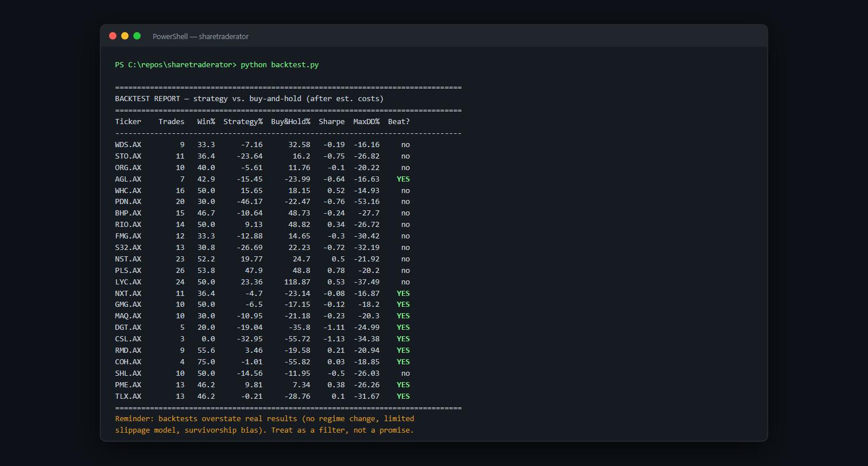Click the 'Win%' column header
This screenshot has height=466, width=868.
(206, 121)
